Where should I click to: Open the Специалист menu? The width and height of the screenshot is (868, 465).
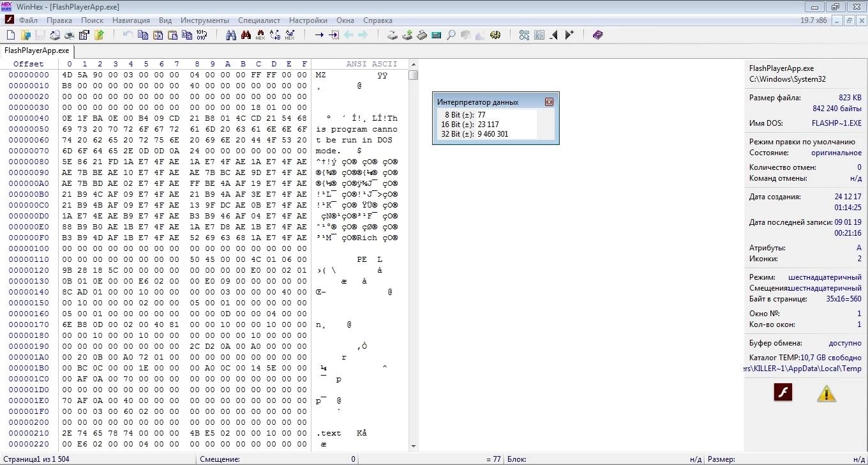[x=259, y=20]
